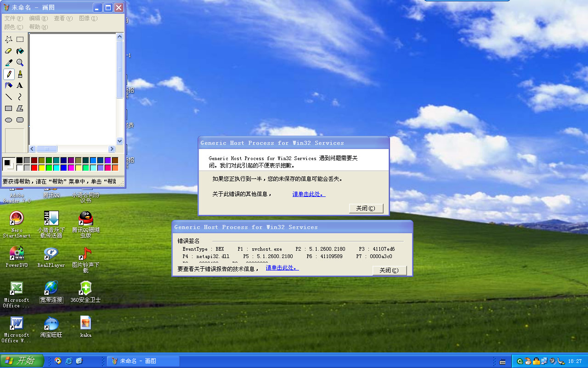Click the system clock showing 18:27
The width and height of the screenshot is (588, 368).
pos(575,362)
